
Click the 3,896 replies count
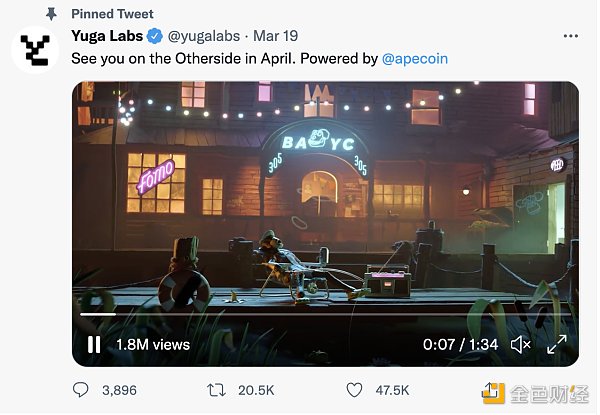(x=119, y=390)
